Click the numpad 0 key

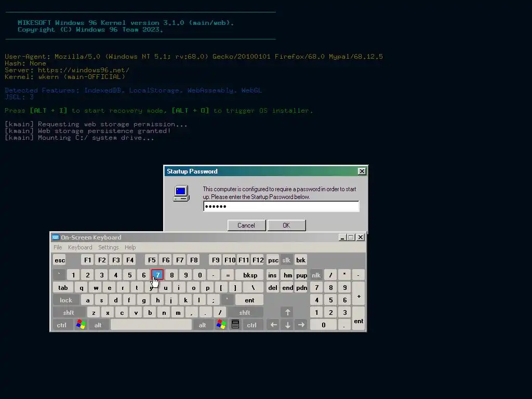323,325
